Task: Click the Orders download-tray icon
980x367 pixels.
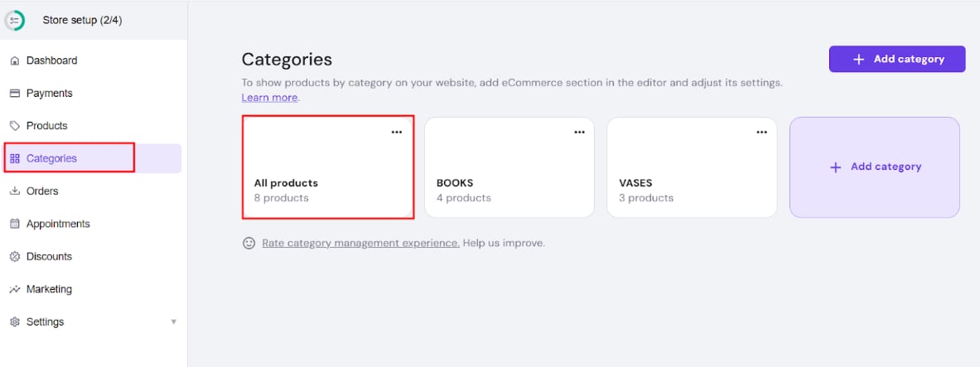Action: pyautogui.click(x=14, y=191)
